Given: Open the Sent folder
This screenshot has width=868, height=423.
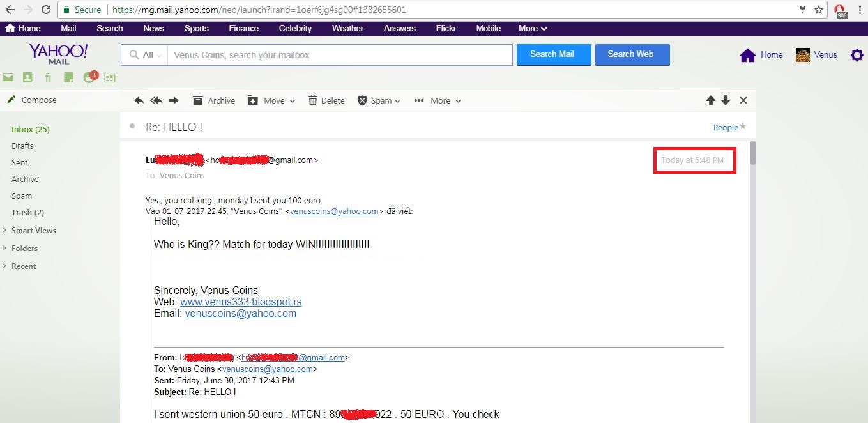Looking at the screenshot, I should tap(20, 162).
